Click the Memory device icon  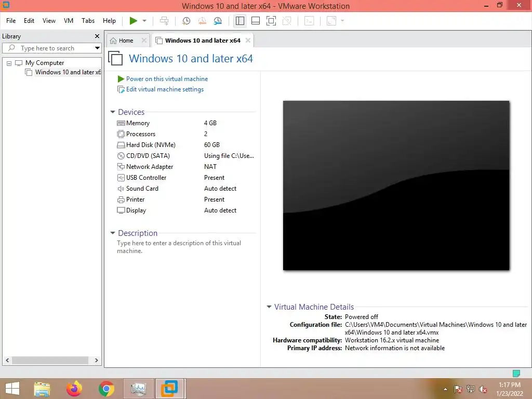click(121, 123)
